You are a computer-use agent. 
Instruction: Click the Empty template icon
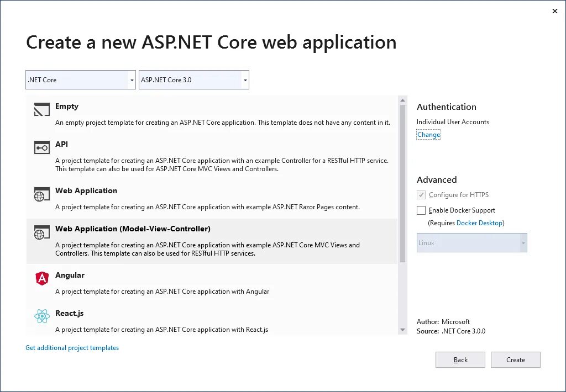[x=42, y=109]
